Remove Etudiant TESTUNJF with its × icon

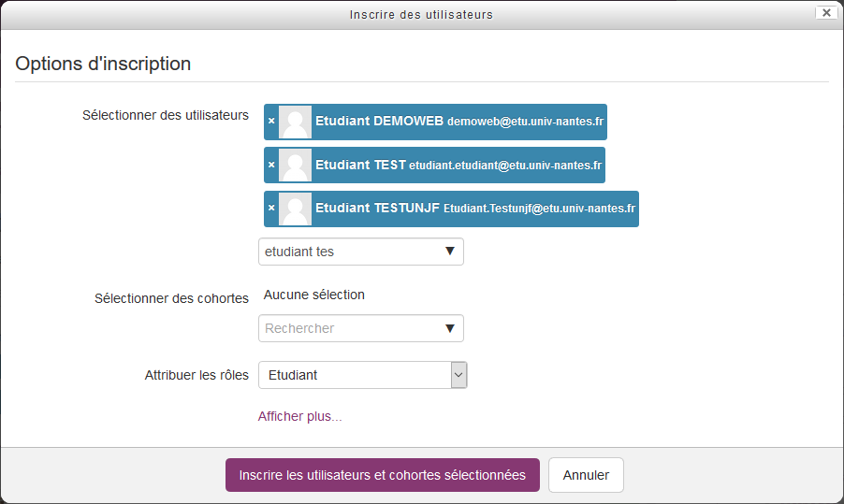(271, 209)
